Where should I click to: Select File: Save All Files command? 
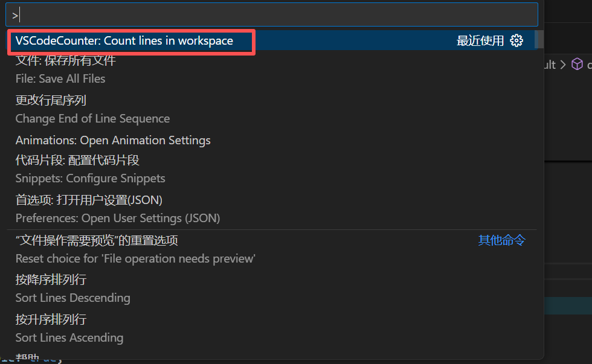click(271, 70)
